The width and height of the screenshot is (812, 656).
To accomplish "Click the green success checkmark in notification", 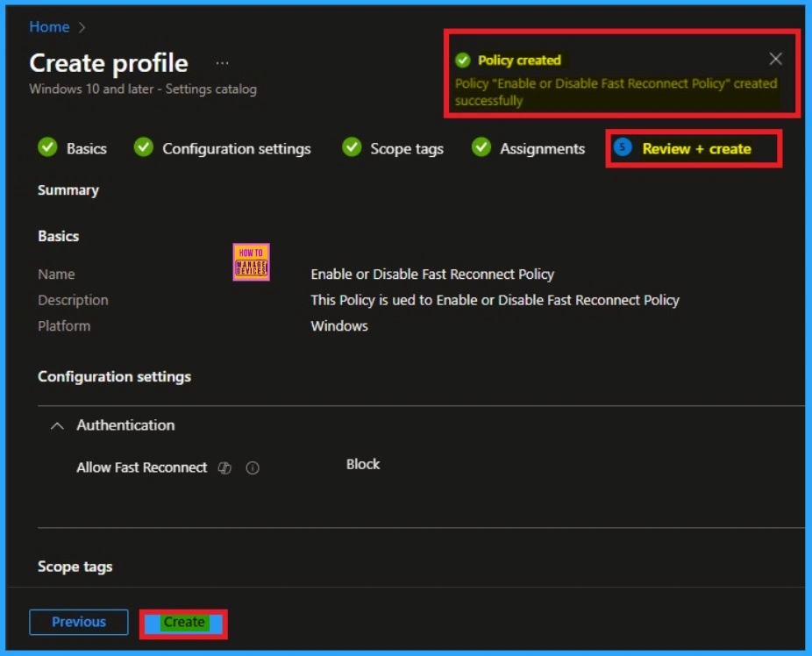I will coord(462,60).
